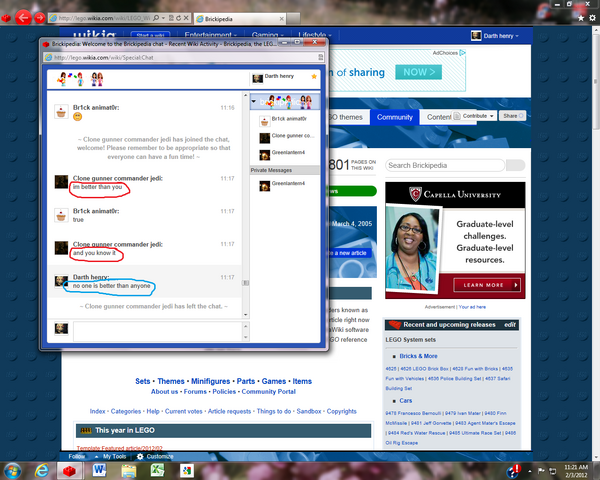
Task: Click Article requests link
Action: [229, 411]
